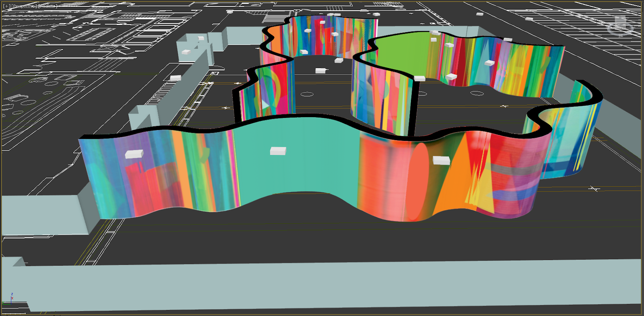Open the Perspective viewport label menu
This screenshot has height=316, width=644.
click(x=24, y=6)
